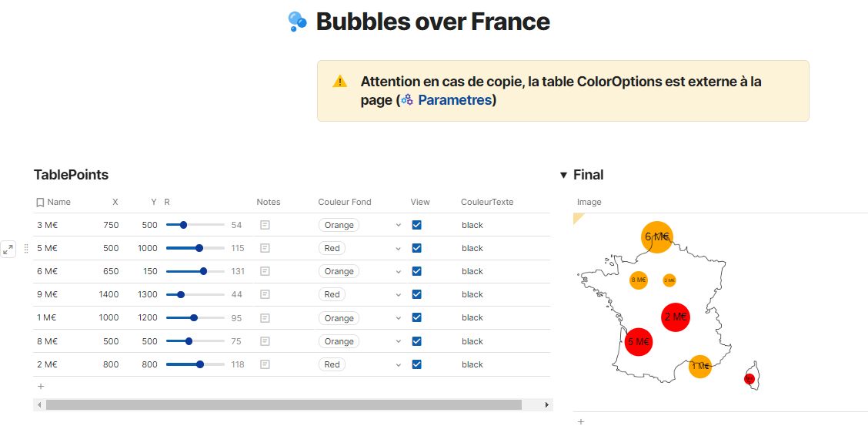Click the right arrow of horizontal scrollbar
Image resolution: width=868 pixels, height=436 pixels.
click(x=547, y=404)
